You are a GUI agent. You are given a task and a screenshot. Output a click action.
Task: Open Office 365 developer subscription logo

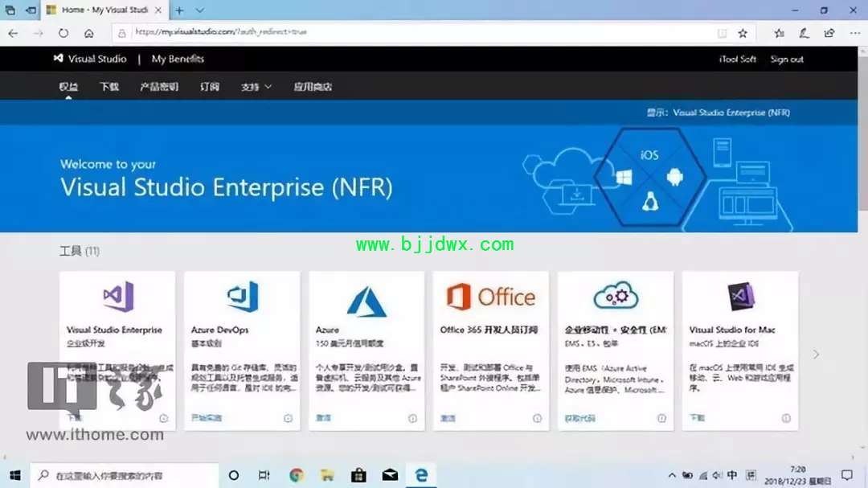tap(491, 297)
